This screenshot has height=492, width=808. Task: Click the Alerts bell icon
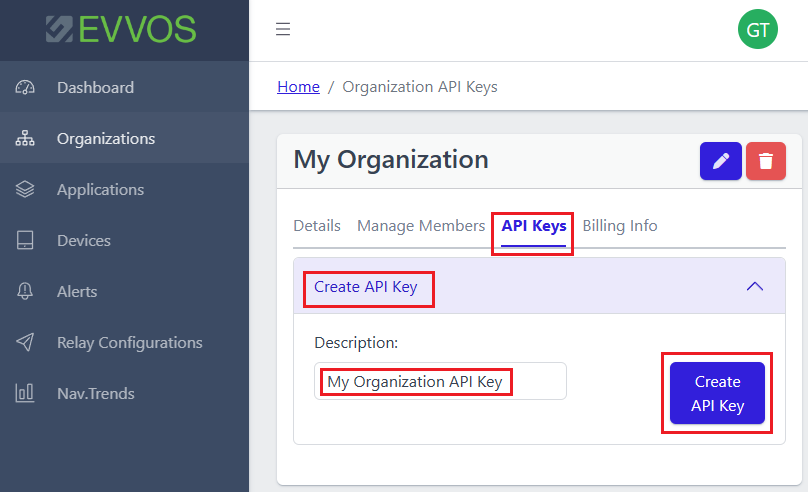coord(25,292)
